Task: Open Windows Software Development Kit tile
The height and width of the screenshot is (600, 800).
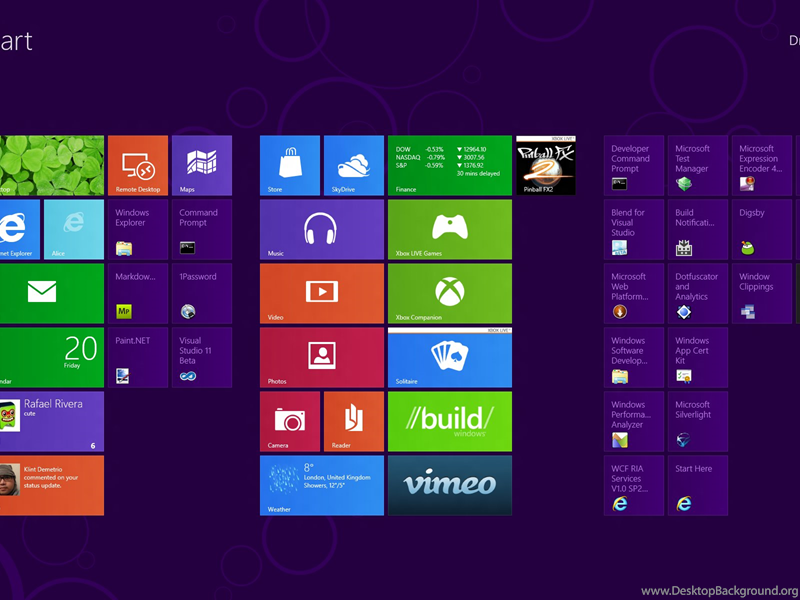Action: click(x=634, y=358)
